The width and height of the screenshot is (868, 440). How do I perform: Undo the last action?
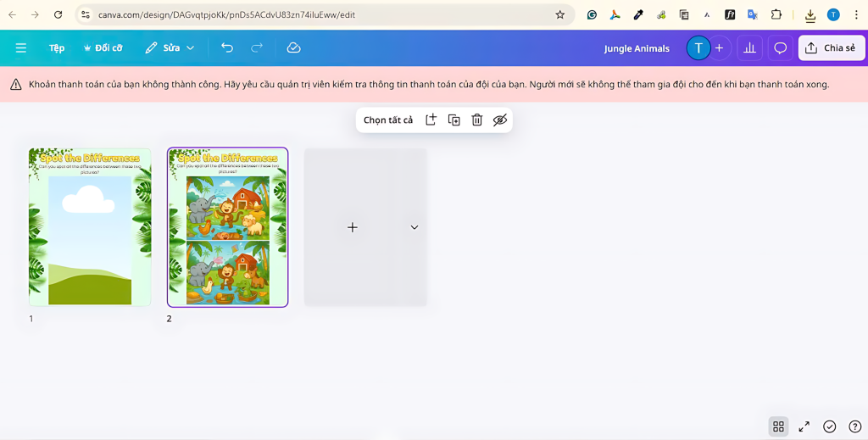tap(227, 48)
